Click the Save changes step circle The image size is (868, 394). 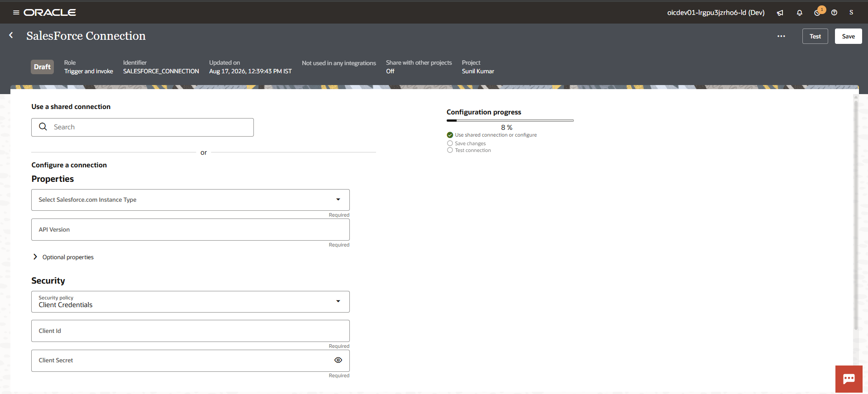click(x=450, y=143)
